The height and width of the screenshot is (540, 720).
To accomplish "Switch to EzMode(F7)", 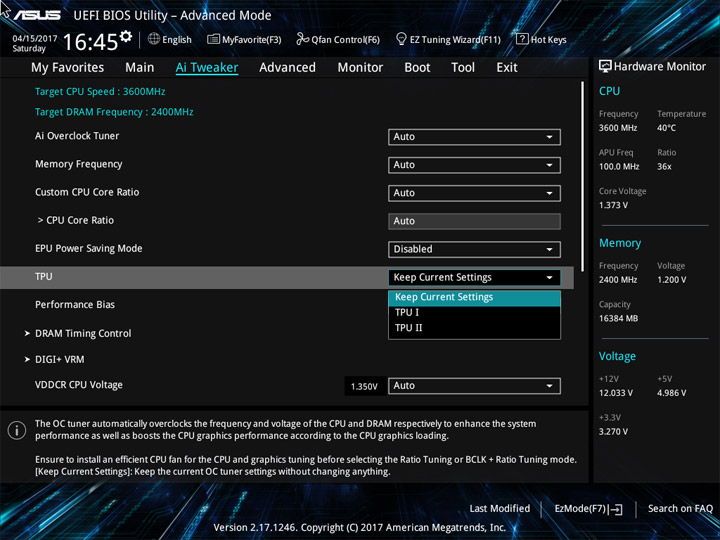I will (x=589, y=509).
